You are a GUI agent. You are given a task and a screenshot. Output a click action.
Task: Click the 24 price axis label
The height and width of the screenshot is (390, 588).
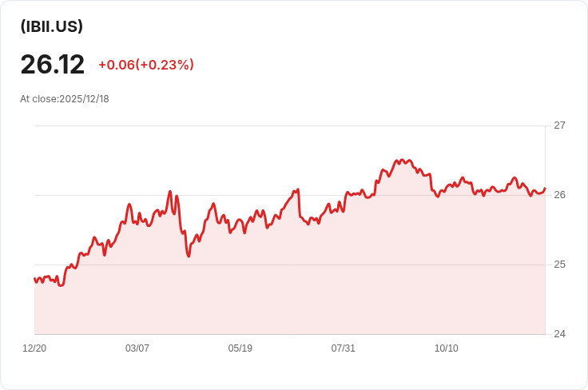[x=559, y=334]
